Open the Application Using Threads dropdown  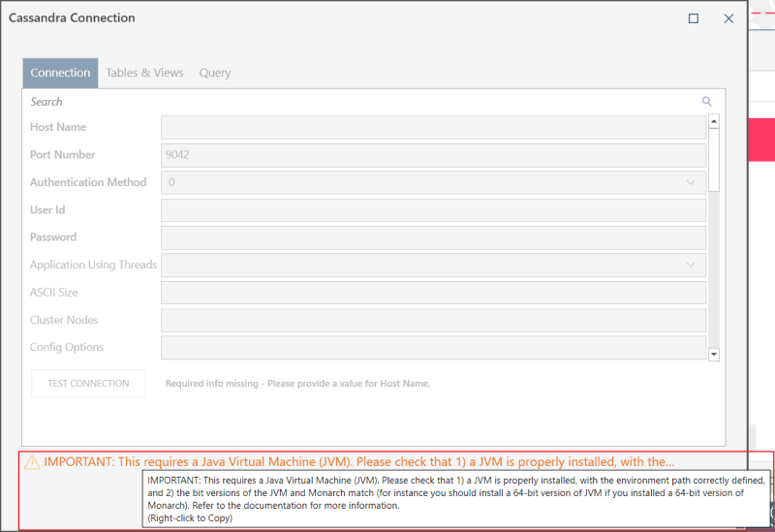click(433, 265)
